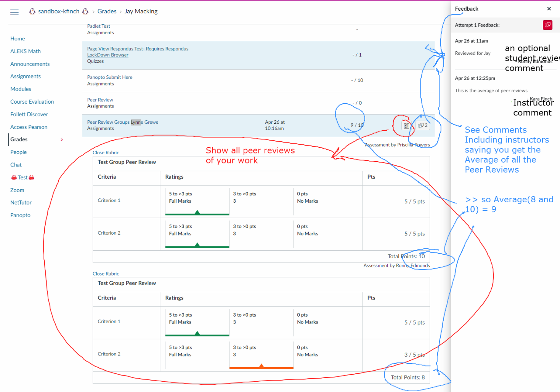Open the Padlet Test assignment link
This screenshot has height=392, width=560.
pyautogui.click(x=98, y=26)
